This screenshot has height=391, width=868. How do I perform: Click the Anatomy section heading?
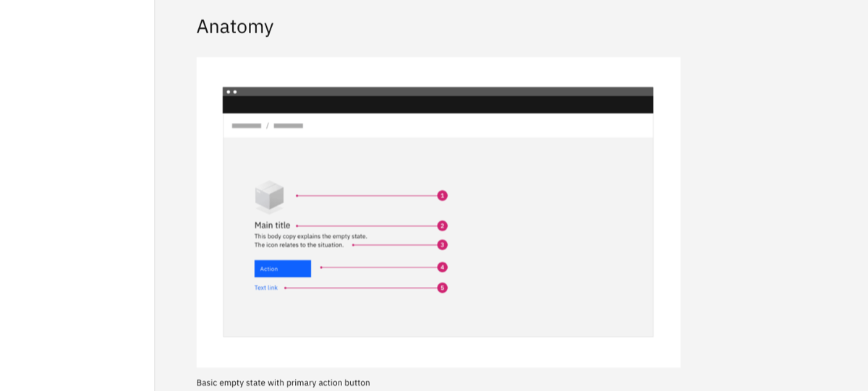tap(235, 27)
